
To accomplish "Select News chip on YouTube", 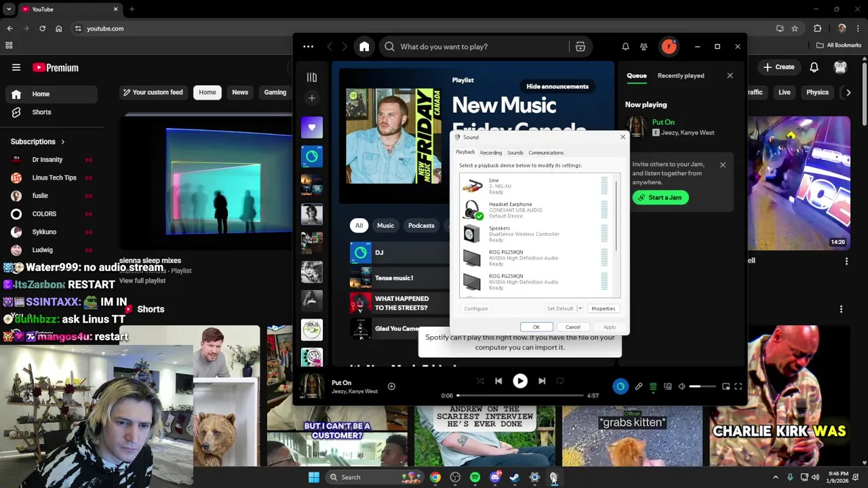I will click(240, 92).
